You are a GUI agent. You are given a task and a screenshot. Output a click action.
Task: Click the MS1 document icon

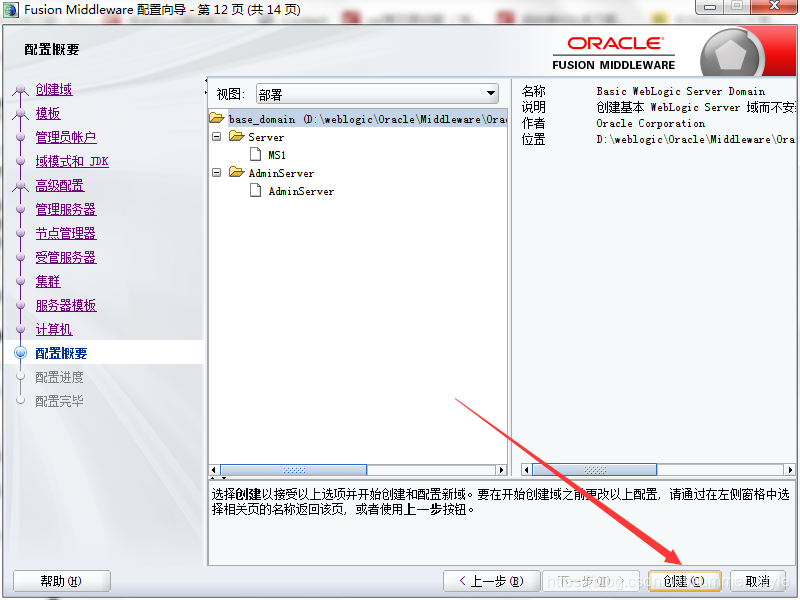pos(256,154)
